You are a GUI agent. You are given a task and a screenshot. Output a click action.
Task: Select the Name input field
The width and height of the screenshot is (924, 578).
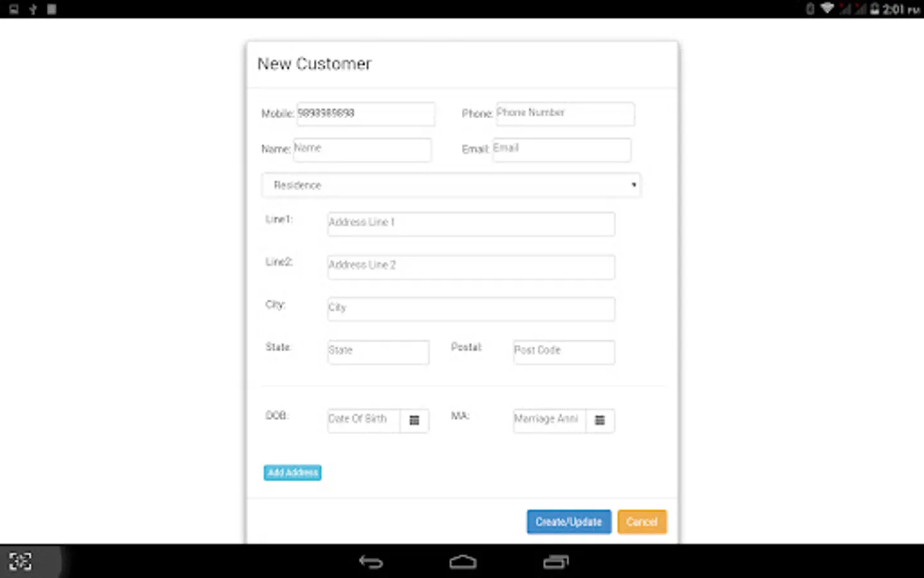coord(363,150)
